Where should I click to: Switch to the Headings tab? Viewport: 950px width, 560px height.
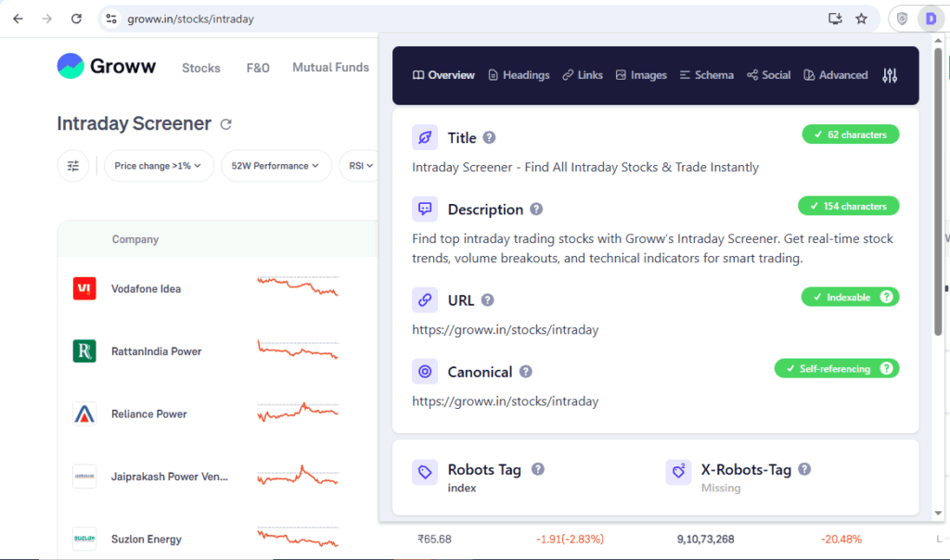519,75
